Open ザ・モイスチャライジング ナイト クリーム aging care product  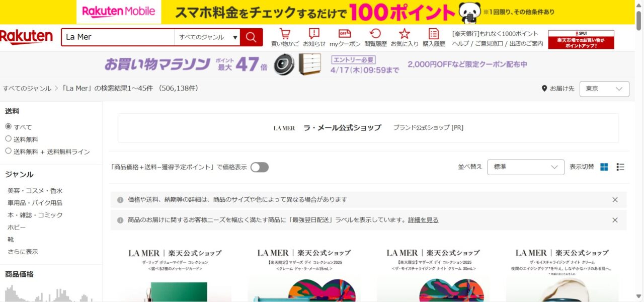(562, 273)
